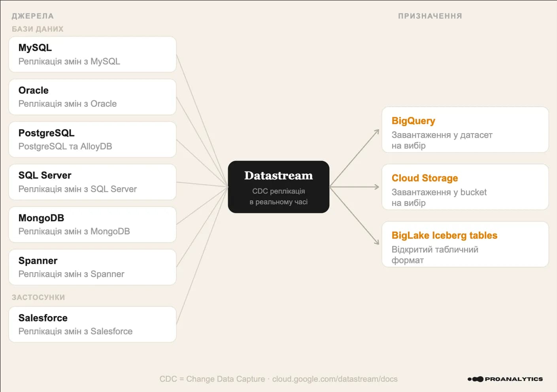
Task: Click the ЗАСТОСУНКИ section label
Action: click(x=38, y=298)
